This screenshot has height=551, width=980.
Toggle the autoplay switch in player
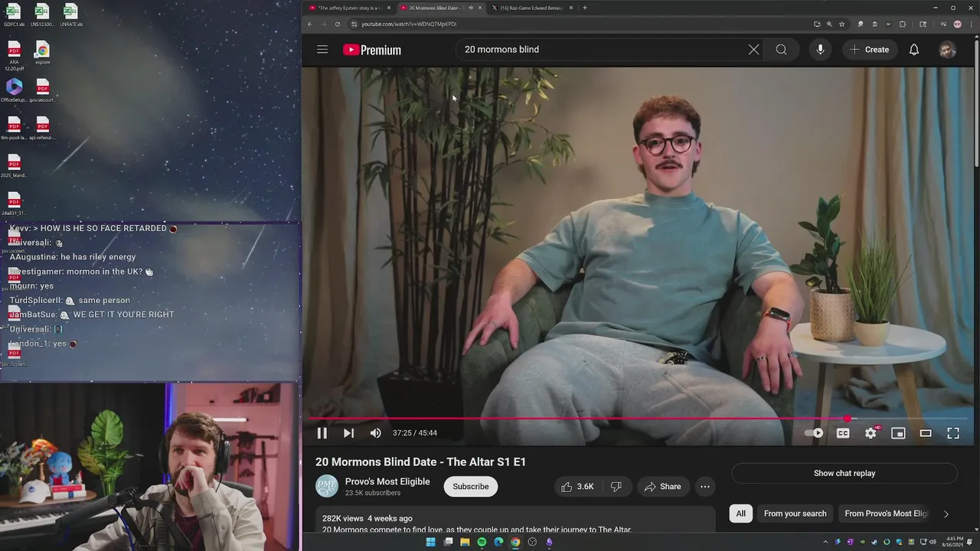point(815,433)
